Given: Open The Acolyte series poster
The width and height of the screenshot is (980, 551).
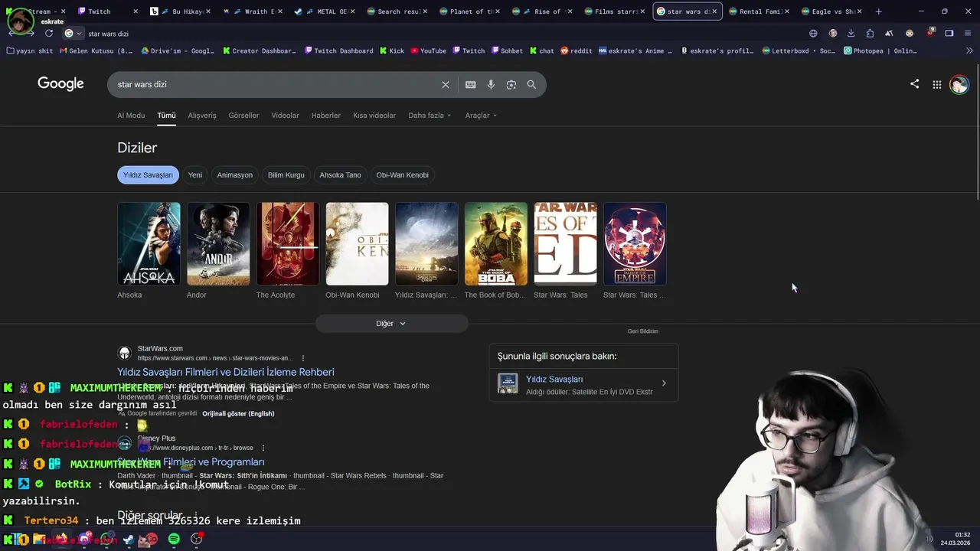Looking at the screenshot, I should [288, 243].
